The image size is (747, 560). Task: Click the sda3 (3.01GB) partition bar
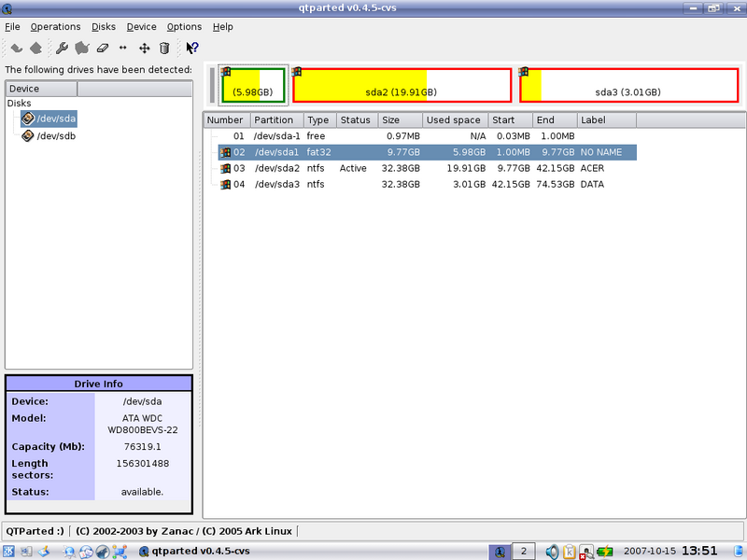tap(627, 85)
